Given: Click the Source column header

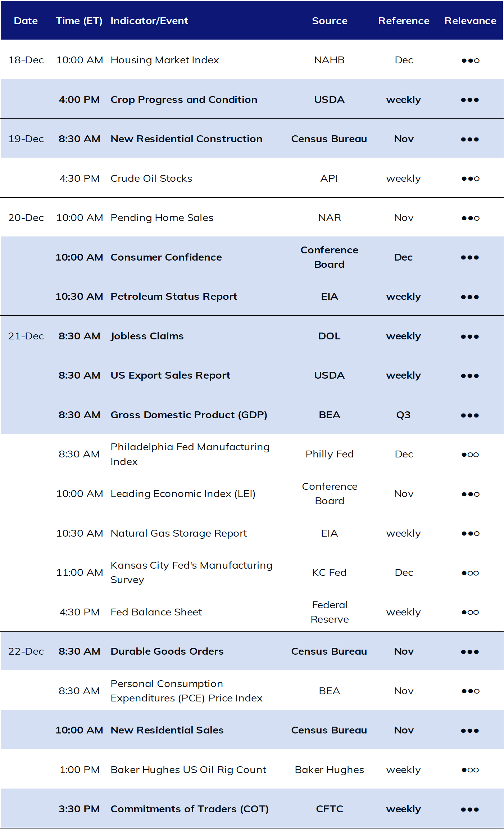Looking at the screenshot, I should point(330,21).
